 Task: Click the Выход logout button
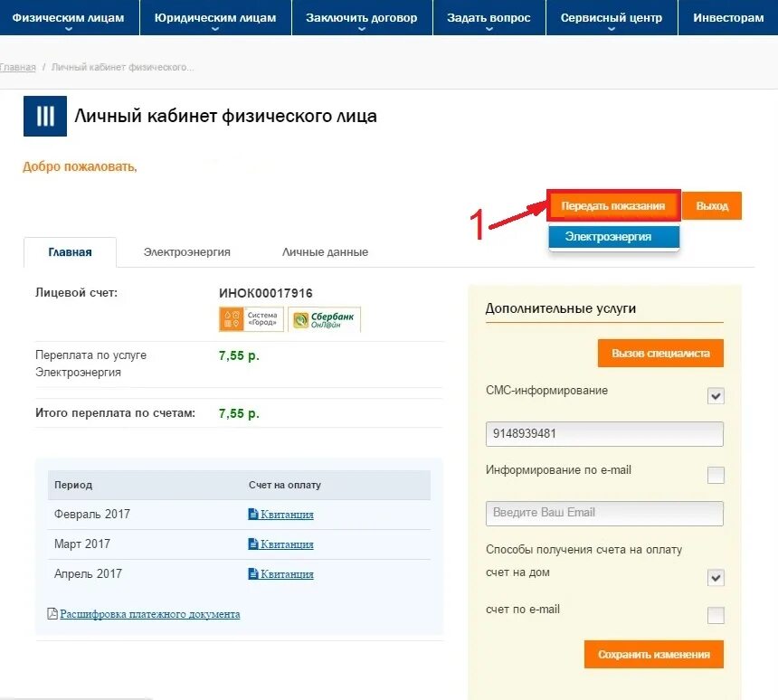(712, 206)
